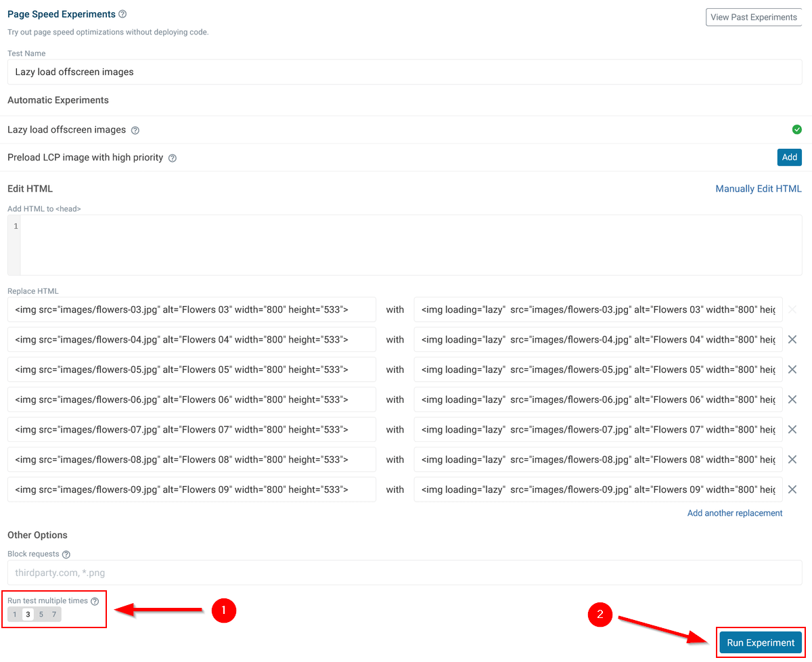Screen dimensions: 812x662
Task: Click the 'Other Options' heading
Action: point(37,535)
